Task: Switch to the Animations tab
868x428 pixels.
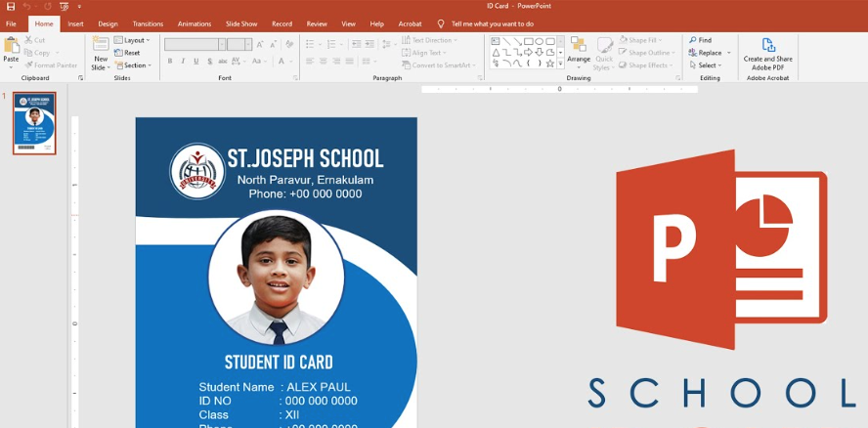Action: [195, 23]
